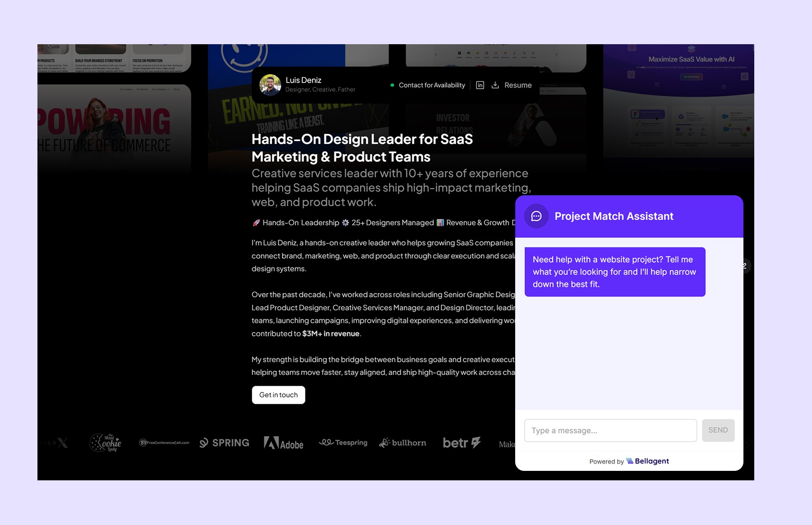Click the Get in touch button

pyautogui.click(x=278, y=395)
